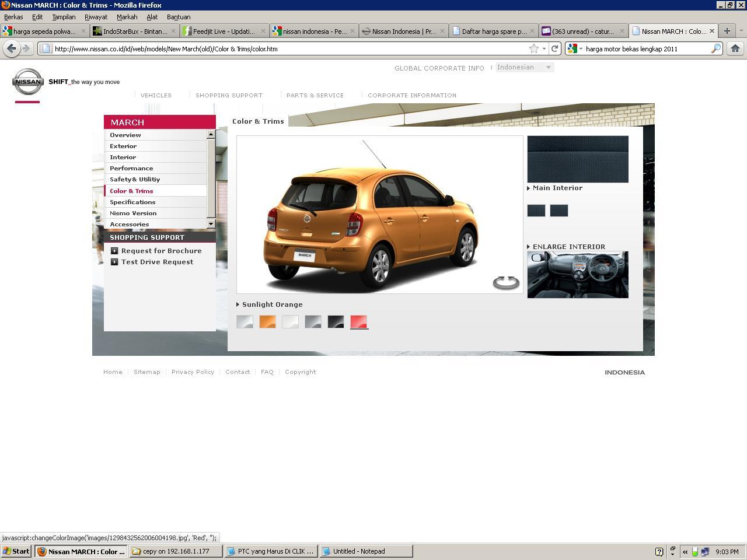Switch to Daftar harga spare tab
The width and height of the screenshot is (747, 560).
(x=493, y=31)
